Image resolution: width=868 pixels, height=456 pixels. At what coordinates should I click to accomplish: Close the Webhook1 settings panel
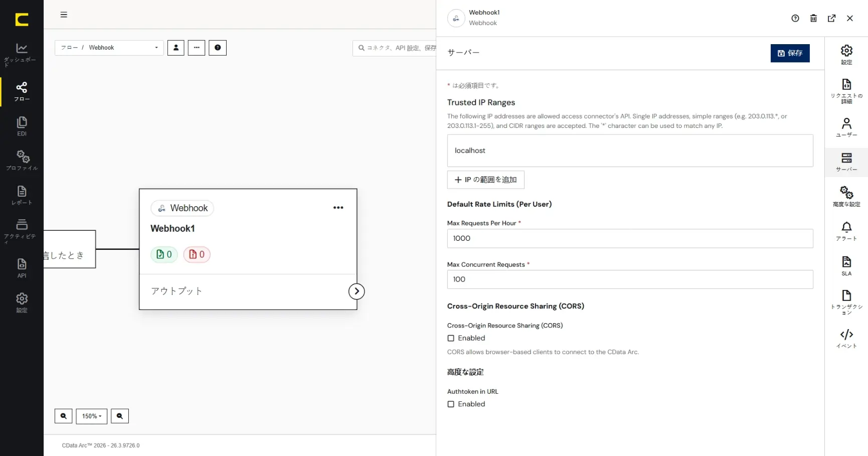click(850, 19)
